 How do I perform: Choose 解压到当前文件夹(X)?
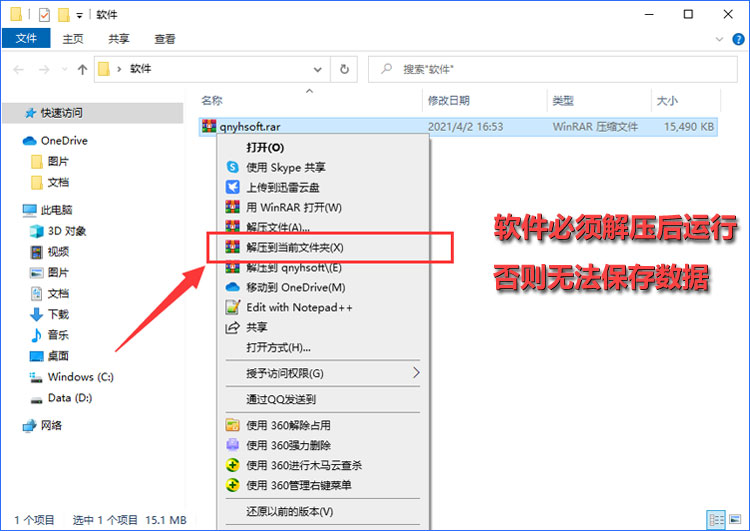[x=323, y=247]
